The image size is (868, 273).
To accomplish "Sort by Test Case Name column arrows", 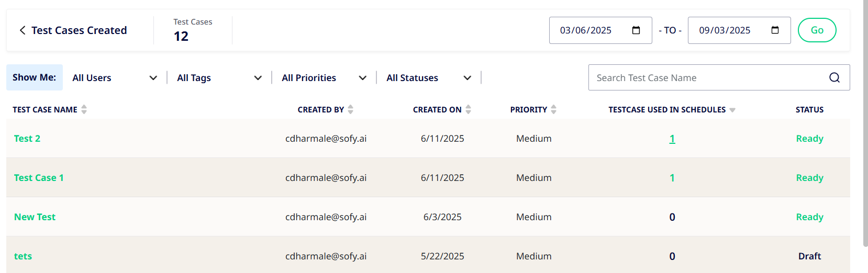I will point(84,109).
